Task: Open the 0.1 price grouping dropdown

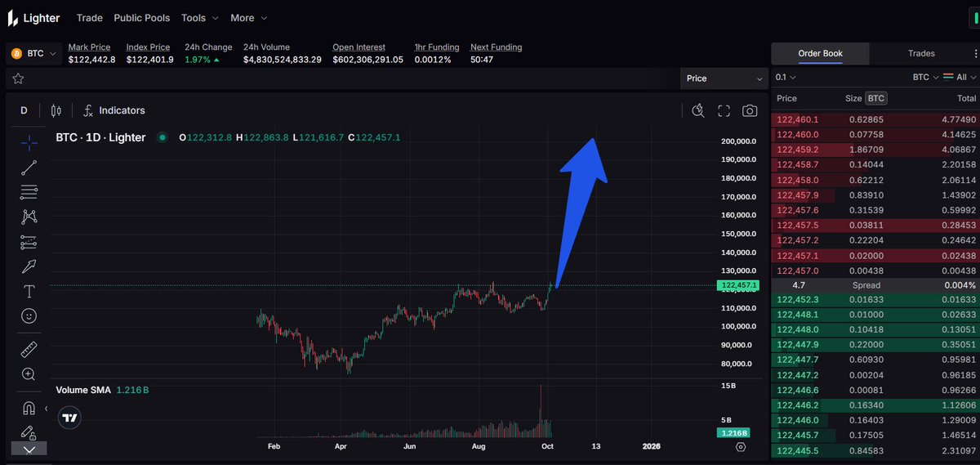Action: pos(786,77)
